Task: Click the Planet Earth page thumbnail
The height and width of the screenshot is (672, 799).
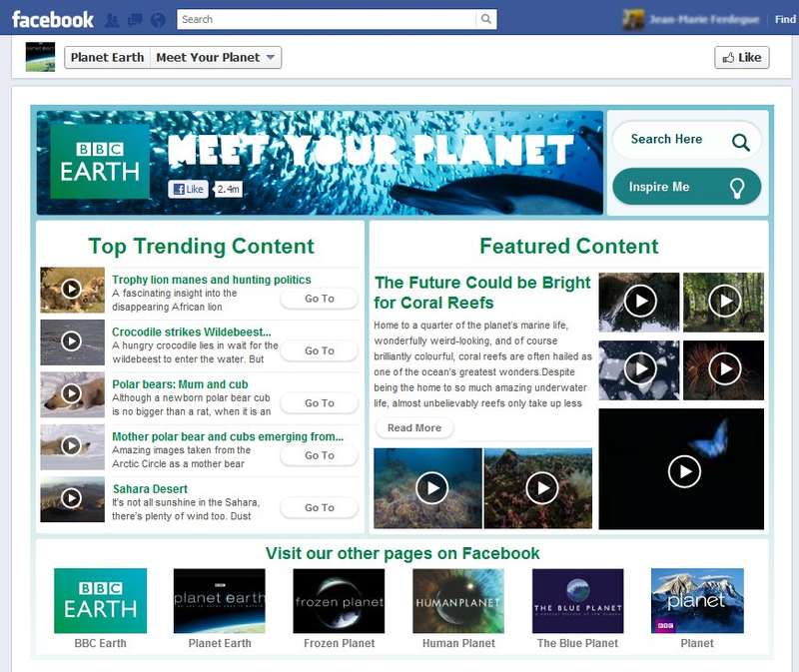Action: pyautogui.click(x=40, y=57)
